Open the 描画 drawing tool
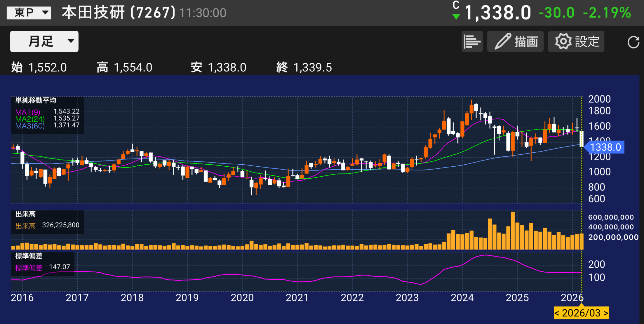644x324 pixels. pyautogui.click(x=515, y=41)
